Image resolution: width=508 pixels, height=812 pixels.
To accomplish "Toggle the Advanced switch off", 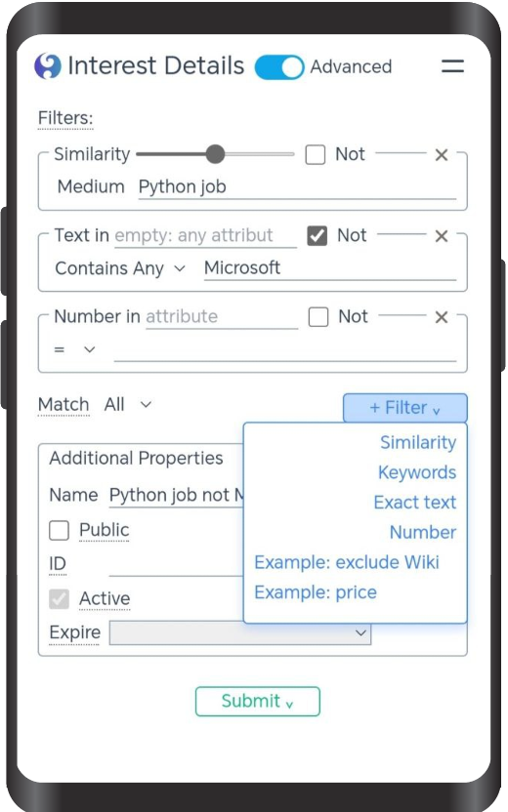I will coord(278,67).
